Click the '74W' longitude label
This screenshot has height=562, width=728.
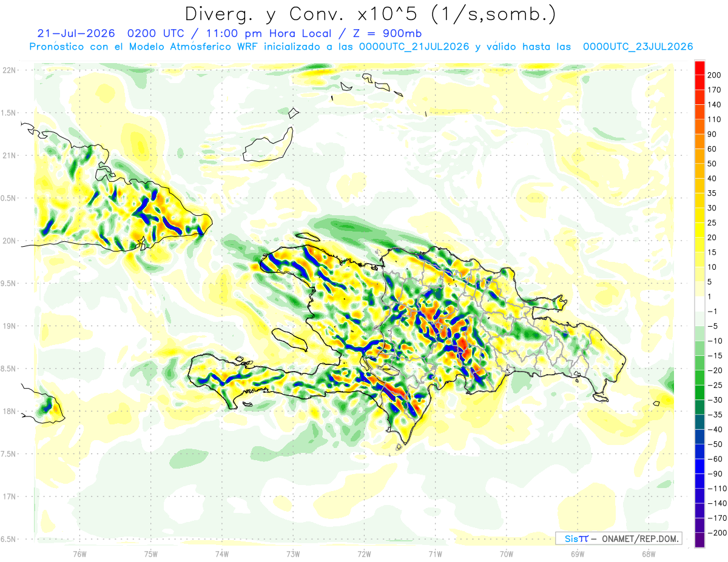click(222, 554)
